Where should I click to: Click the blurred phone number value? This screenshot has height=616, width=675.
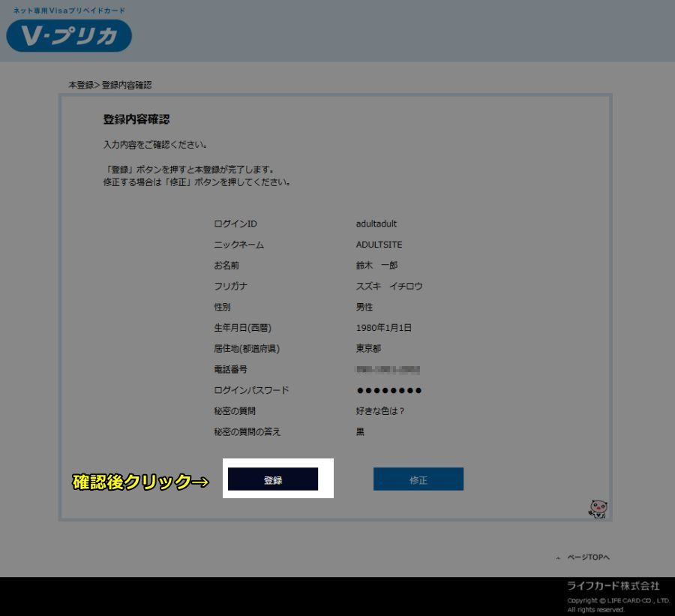388,370
